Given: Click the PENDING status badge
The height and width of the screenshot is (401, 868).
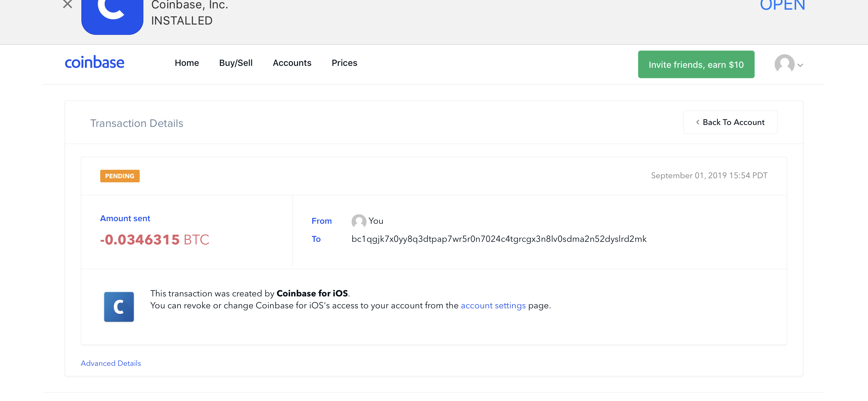Looking at the screenshot, I should [119, 176].
